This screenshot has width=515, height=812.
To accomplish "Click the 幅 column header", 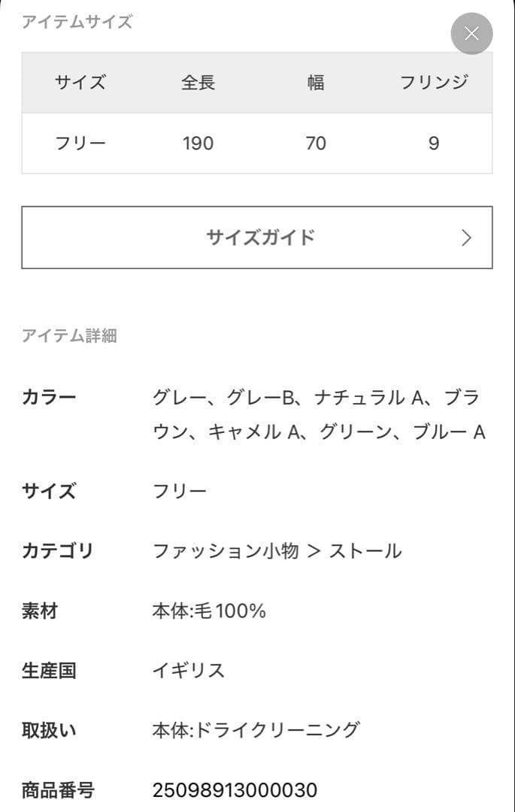I will [315, 83].
